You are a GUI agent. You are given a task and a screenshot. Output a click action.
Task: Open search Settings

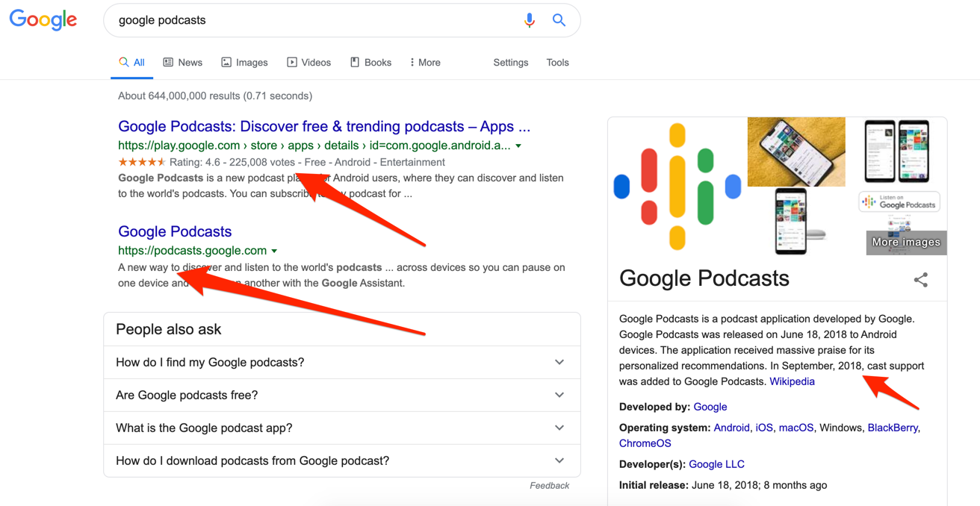coord(511,63)
